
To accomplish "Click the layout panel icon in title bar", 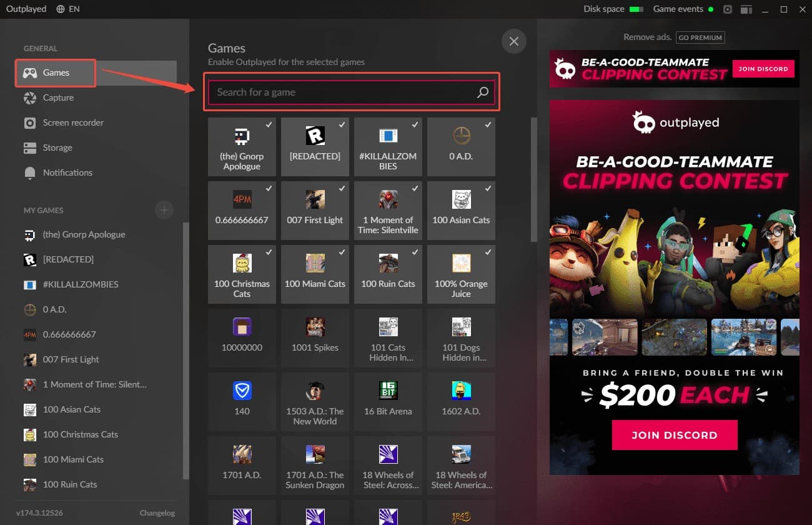I will click(746, 9).
